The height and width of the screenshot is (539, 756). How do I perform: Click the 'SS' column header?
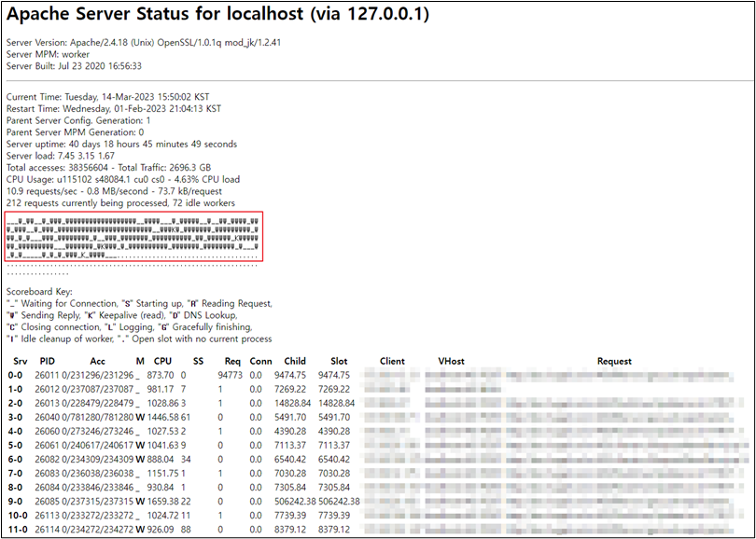coord(198,361)
